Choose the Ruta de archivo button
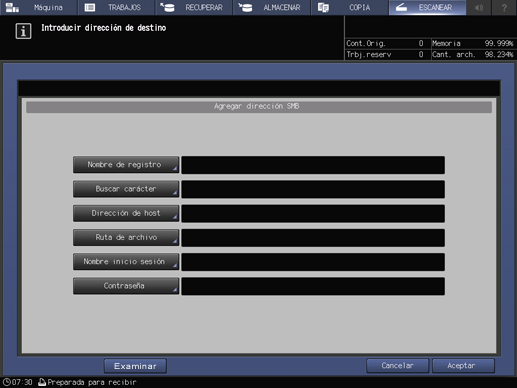517x388 pixels. (x=126, y=237)
